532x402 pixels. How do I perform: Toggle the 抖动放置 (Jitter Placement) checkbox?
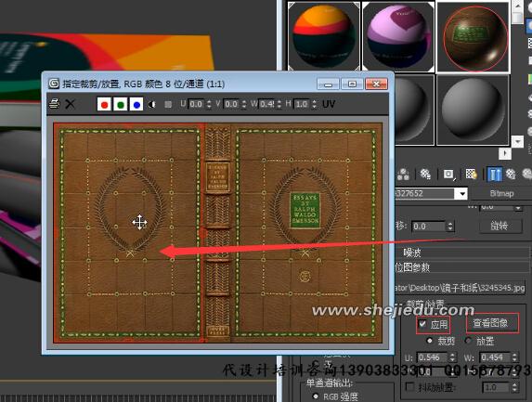pos(409,386)
